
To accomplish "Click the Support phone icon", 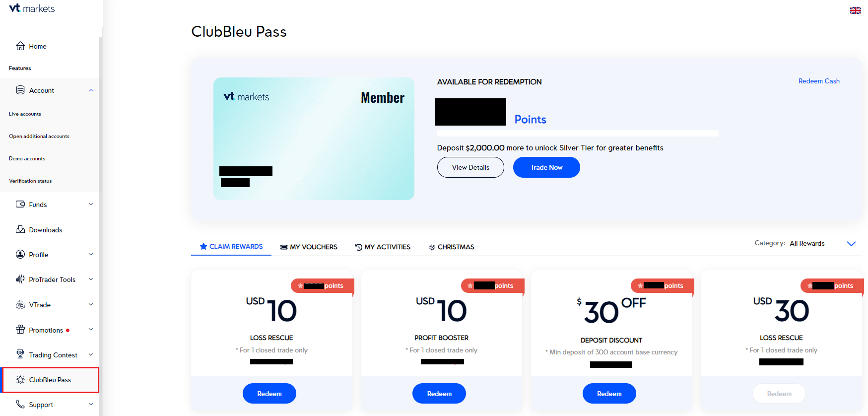I will click(x=20, y=405).
